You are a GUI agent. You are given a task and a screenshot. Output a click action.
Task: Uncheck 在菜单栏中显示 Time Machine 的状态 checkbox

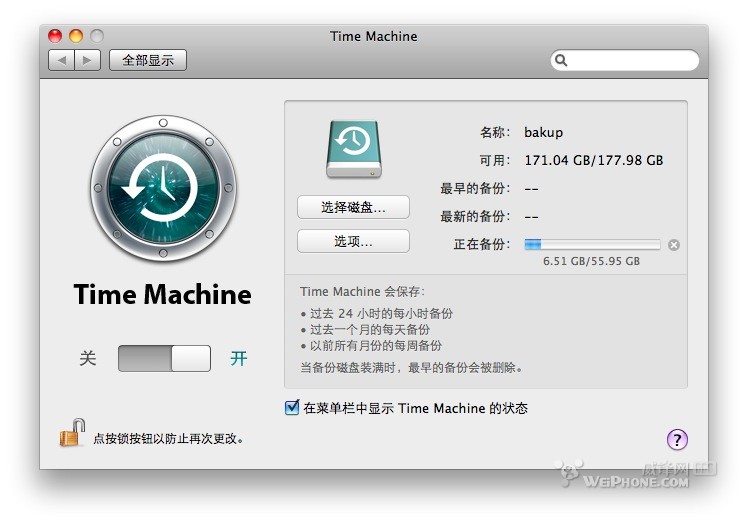292,407
